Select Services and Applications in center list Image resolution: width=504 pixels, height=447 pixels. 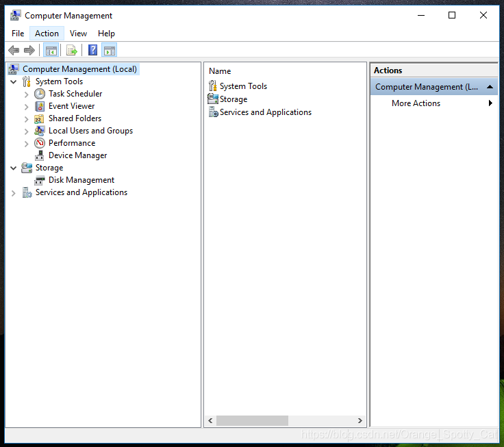265,112
